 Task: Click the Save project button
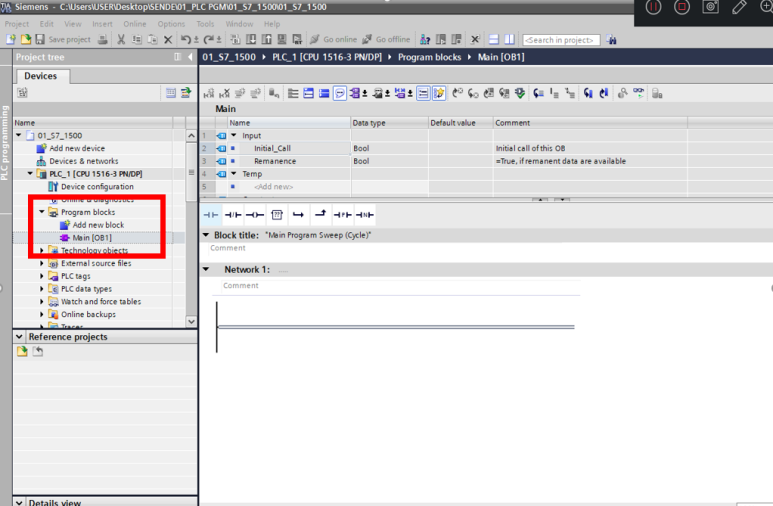click(64, 39)
